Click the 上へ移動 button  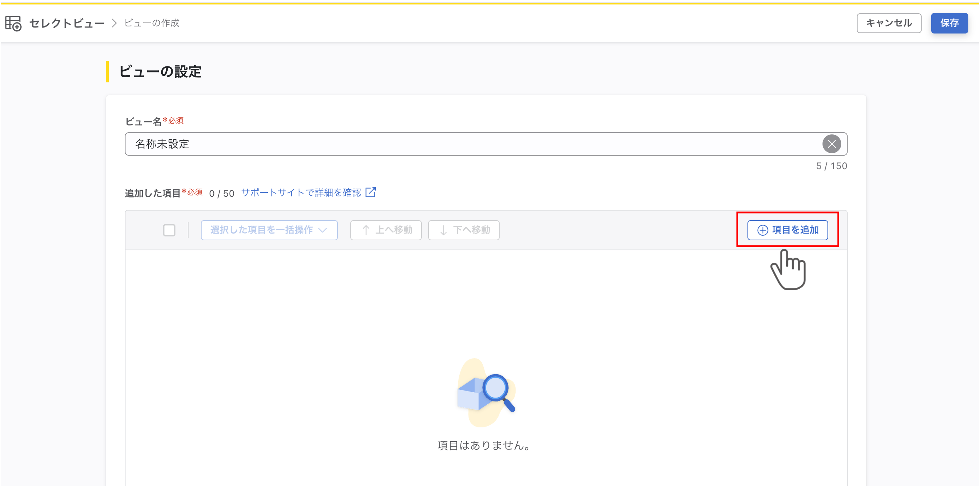[386, 230]
